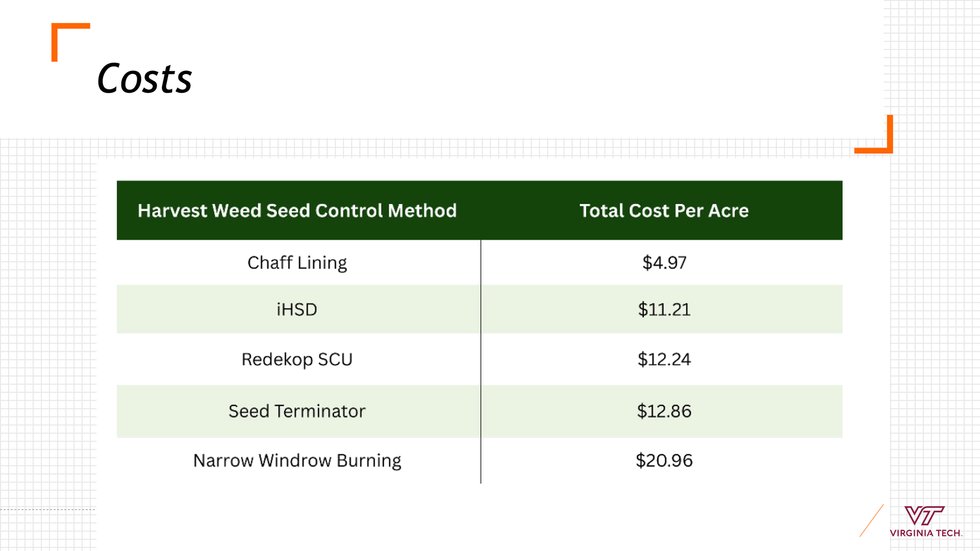Click the "Chaff Lining" table cell
Viewport: 980px width, 551px height.
click(297, 263)
